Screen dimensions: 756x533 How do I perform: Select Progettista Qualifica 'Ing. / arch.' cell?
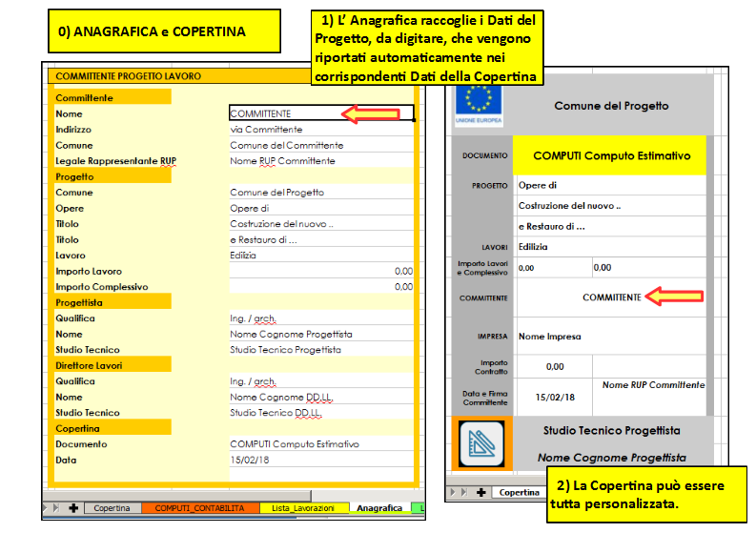321,318
